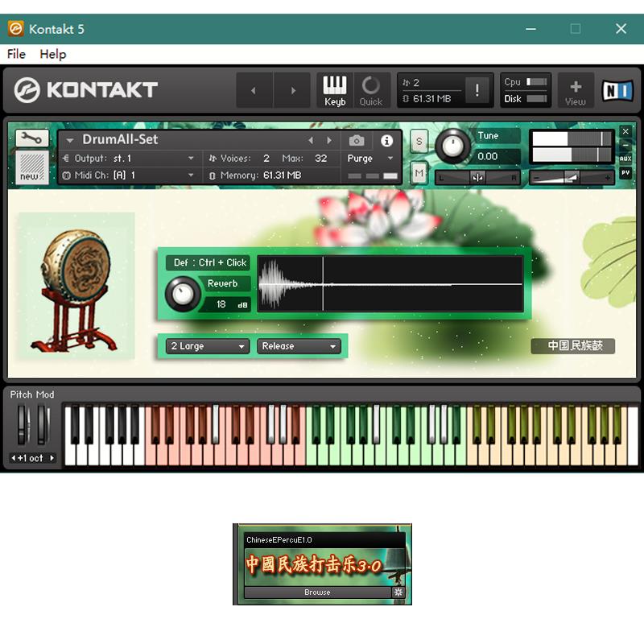Open the instrument info circle icon
The width and height of the screenshot is (644, 644).
pos(386,139)
